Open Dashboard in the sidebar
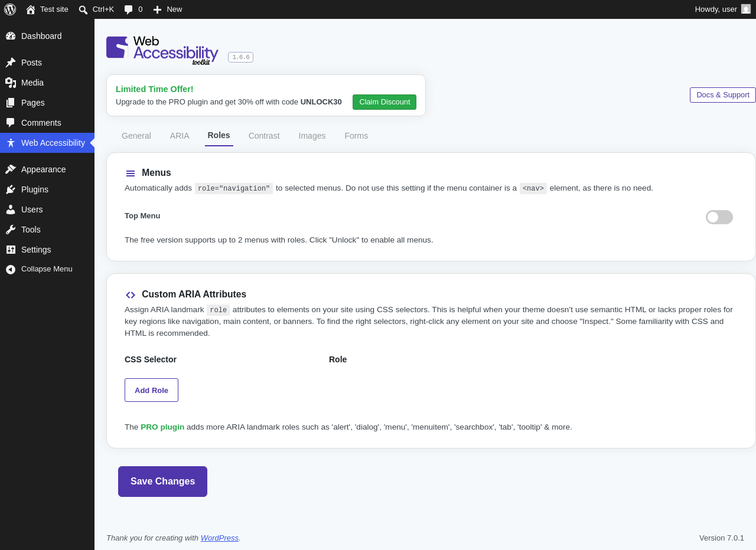The height and width of the screenshot is (550, 756). click(x=47, y=36)
